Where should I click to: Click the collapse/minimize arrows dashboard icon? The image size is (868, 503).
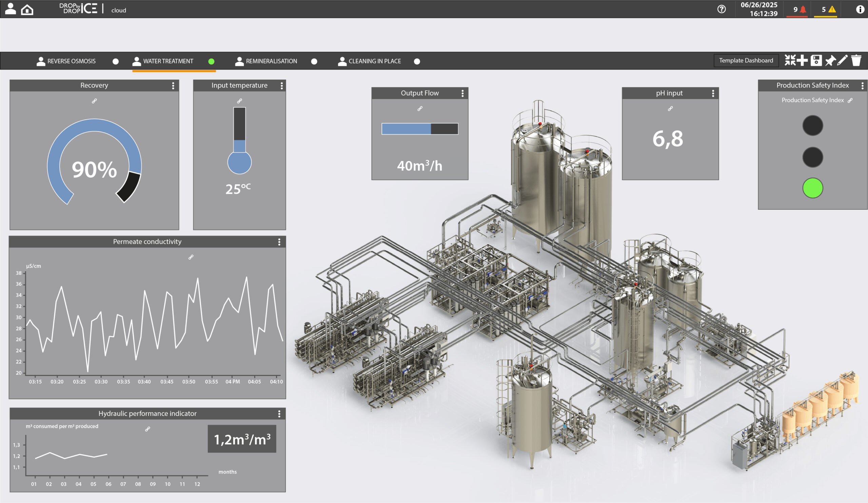[x=790, y=60]
